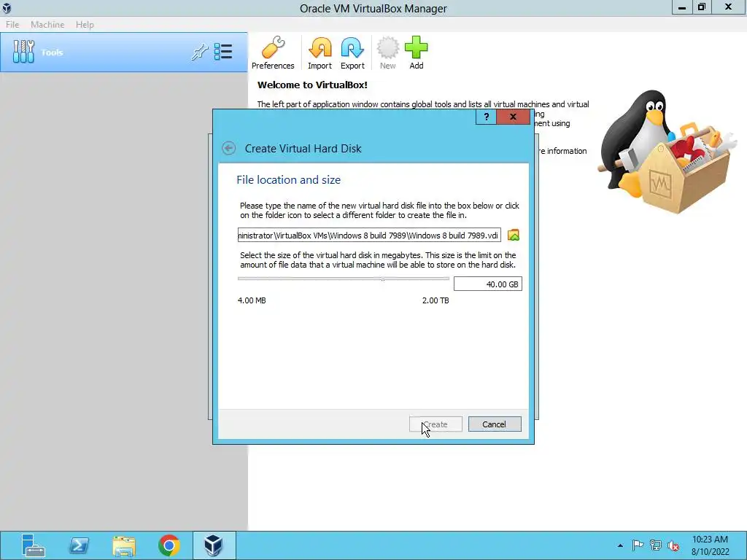Click the Action Center flag icon
This screenshot has height=560, width=747.
638,545
